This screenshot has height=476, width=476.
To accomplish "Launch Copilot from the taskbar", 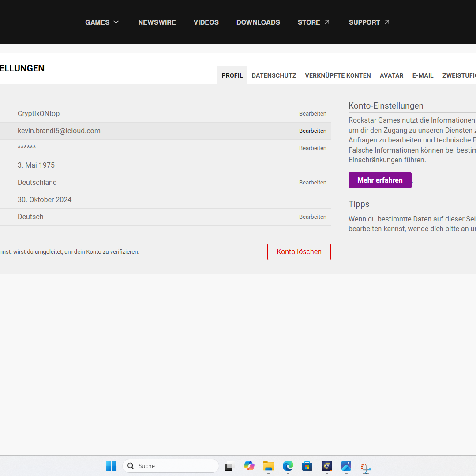I will point(249,466).
